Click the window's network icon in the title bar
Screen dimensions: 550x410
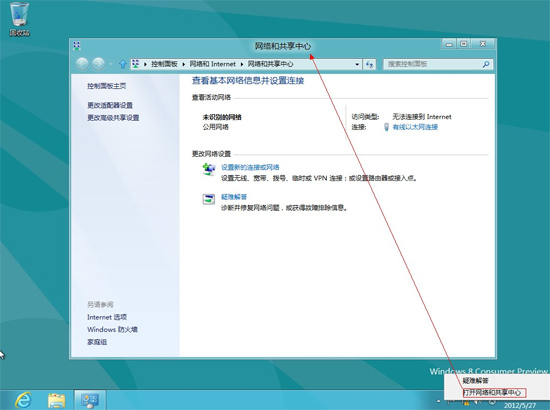tap(77, 46)
